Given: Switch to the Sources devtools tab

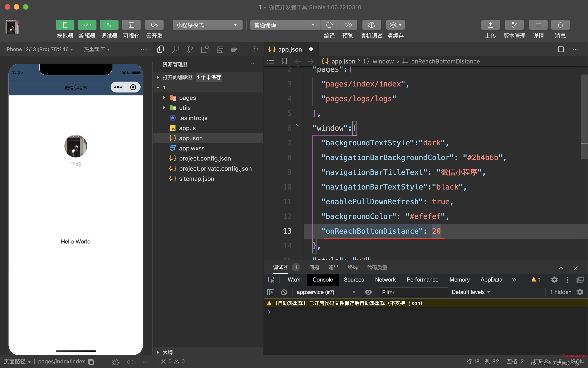Looking at the screenshot, I should [x=354, y=280].
